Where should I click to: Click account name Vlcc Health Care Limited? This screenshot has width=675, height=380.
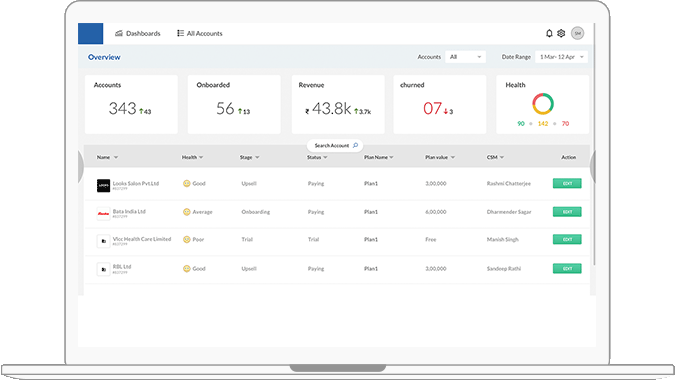tap(142, 239)
